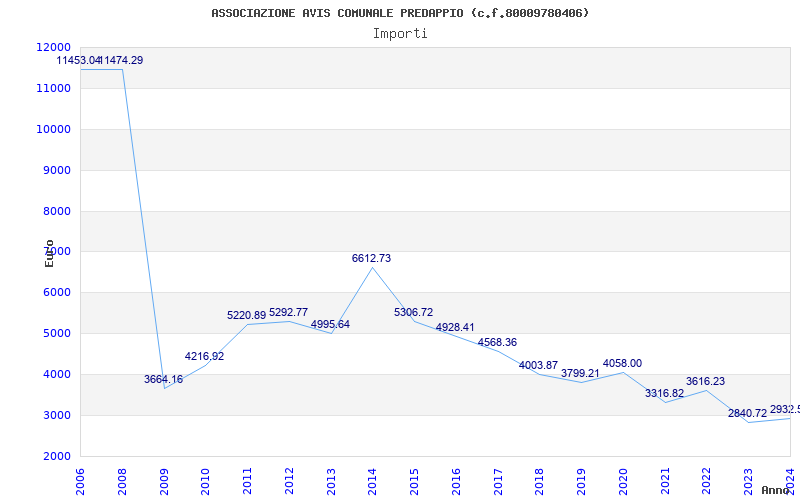The image size is (800, 500).
Task: Click the x-axis year label 2018
Action: [x=539, y=482]
